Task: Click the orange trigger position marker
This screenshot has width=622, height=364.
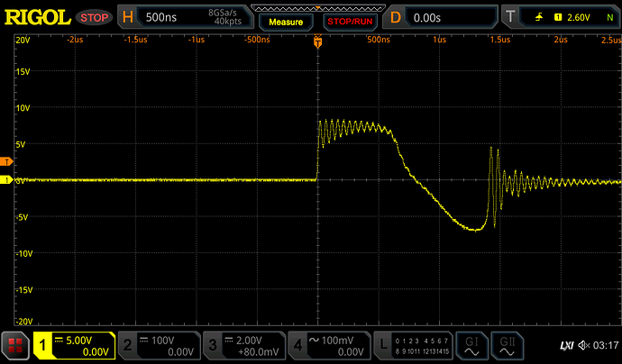Action: coord(317,42)
